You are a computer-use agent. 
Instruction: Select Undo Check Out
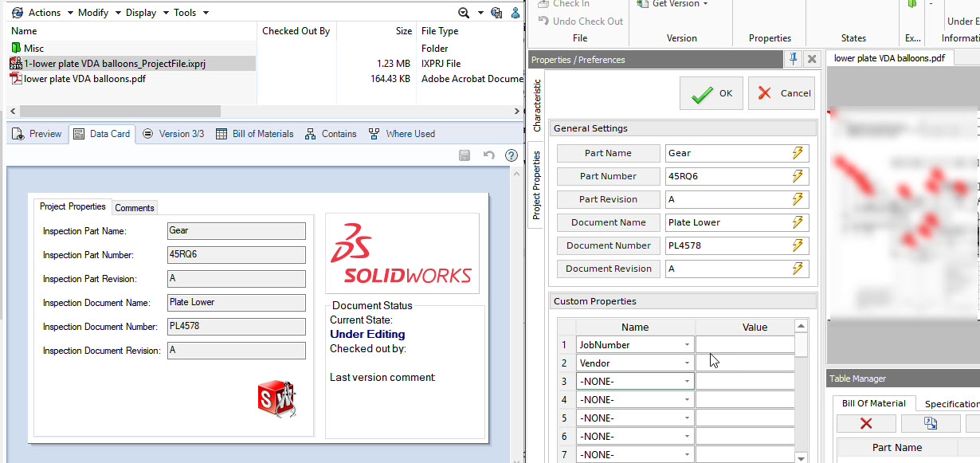pos(579,21)
